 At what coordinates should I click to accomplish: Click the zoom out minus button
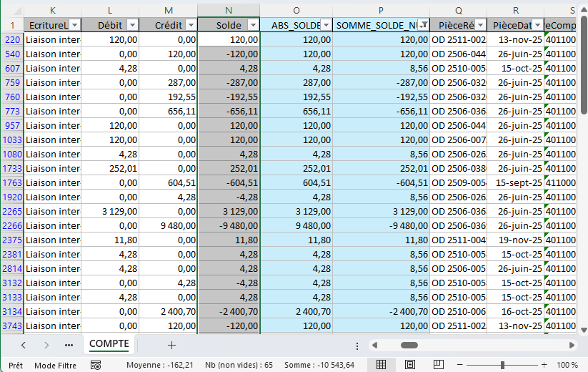(458, 365)
